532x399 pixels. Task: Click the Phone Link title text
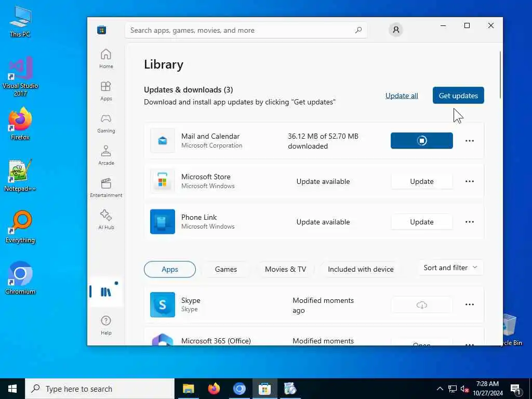pos(199,217)
